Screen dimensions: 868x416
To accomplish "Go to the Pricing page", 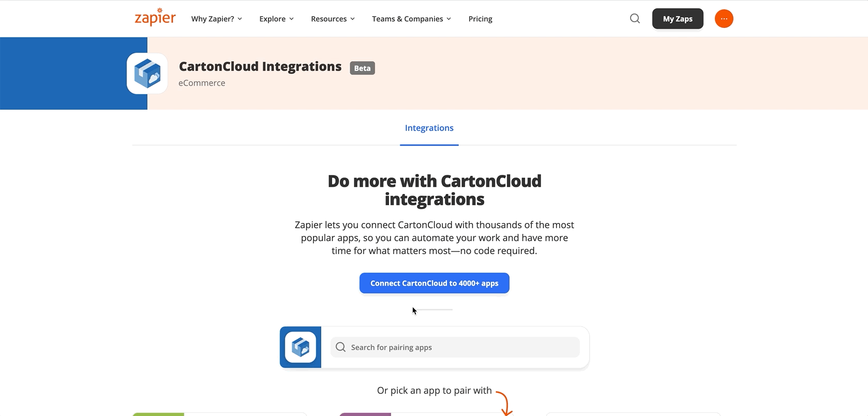I will 480,19.
